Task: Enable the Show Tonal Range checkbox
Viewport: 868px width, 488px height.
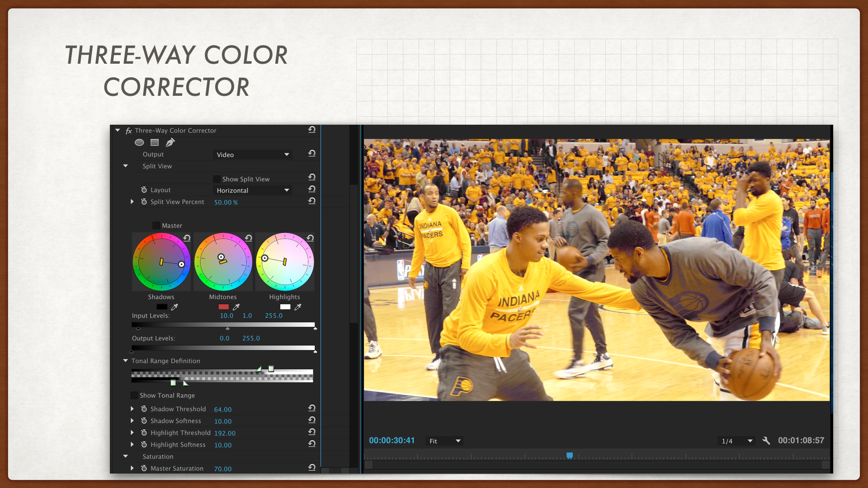Action: (134, 395)
